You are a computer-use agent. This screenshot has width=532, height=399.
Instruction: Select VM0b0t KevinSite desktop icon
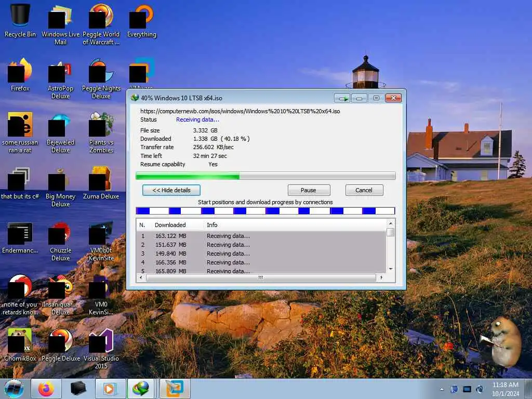[101, 241]
